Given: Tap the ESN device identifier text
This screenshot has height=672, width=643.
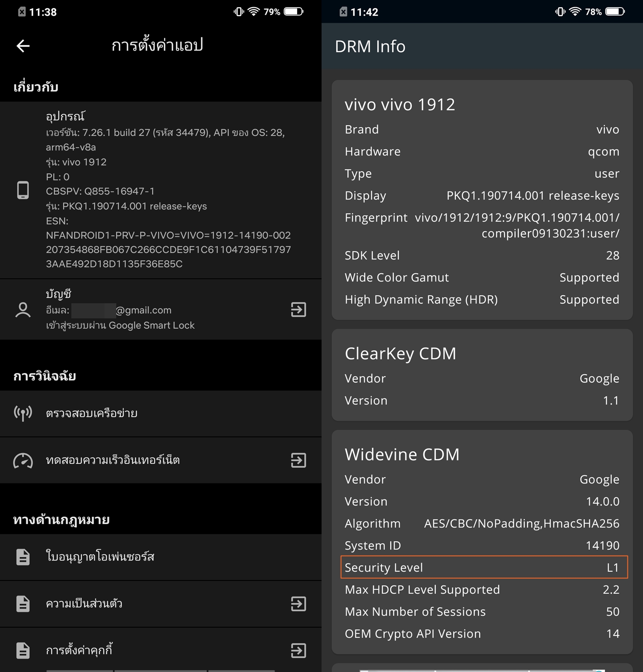Looking at the screenshot, I should coord(168,242).
